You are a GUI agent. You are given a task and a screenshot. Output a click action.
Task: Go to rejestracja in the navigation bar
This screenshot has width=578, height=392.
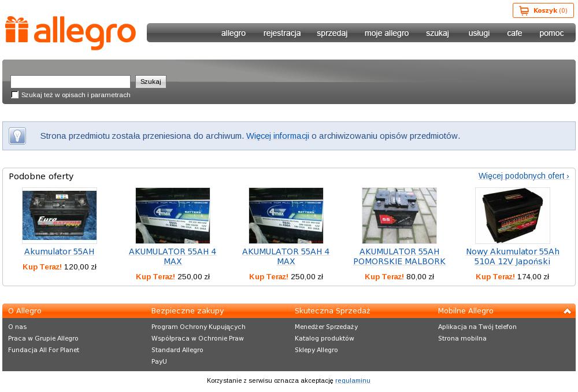pyautogui.click(x=282, y=33)
